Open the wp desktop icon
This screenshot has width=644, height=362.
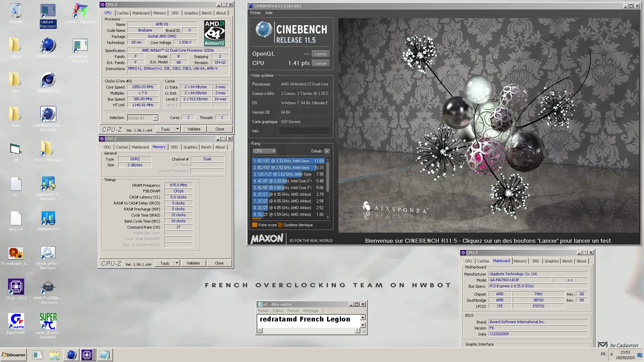[x=16, y=152]
